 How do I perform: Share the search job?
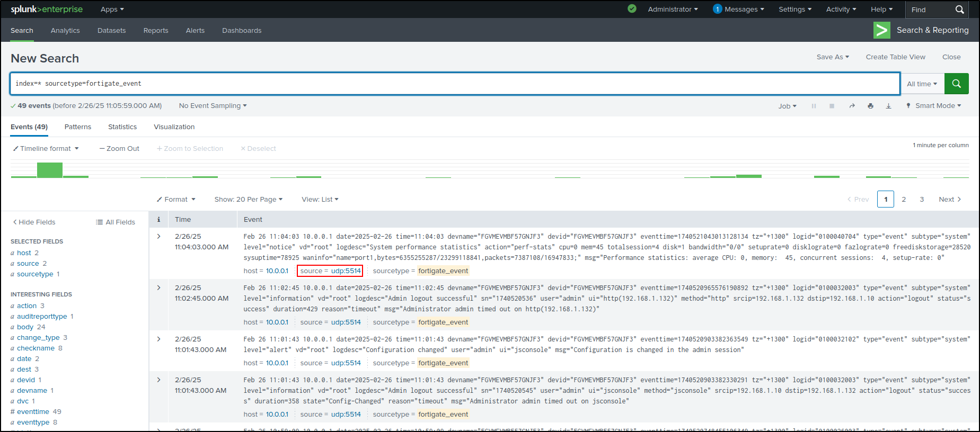[x=852, y=106]
